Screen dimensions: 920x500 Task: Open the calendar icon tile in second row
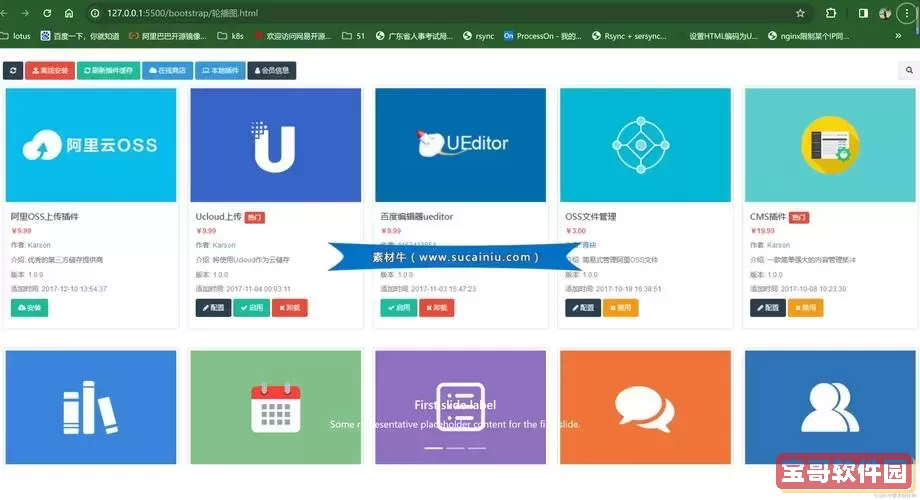coord(276,407)
